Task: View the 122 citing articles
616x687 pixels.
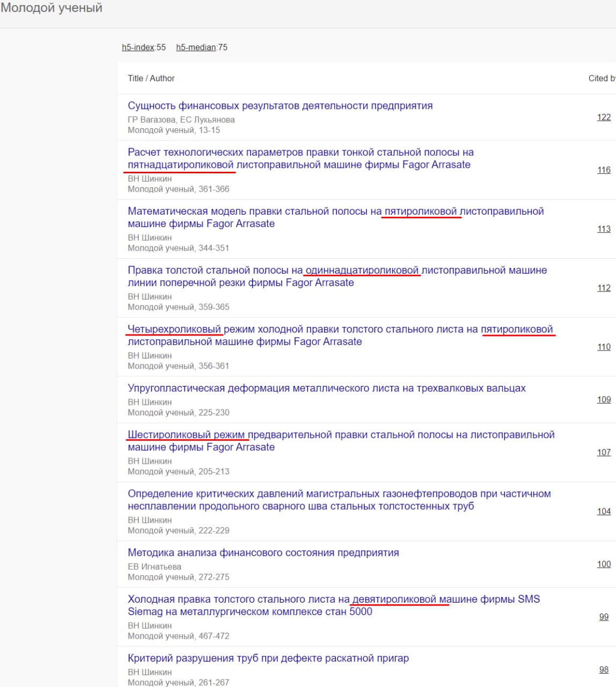Action: [x=604, y=117]
